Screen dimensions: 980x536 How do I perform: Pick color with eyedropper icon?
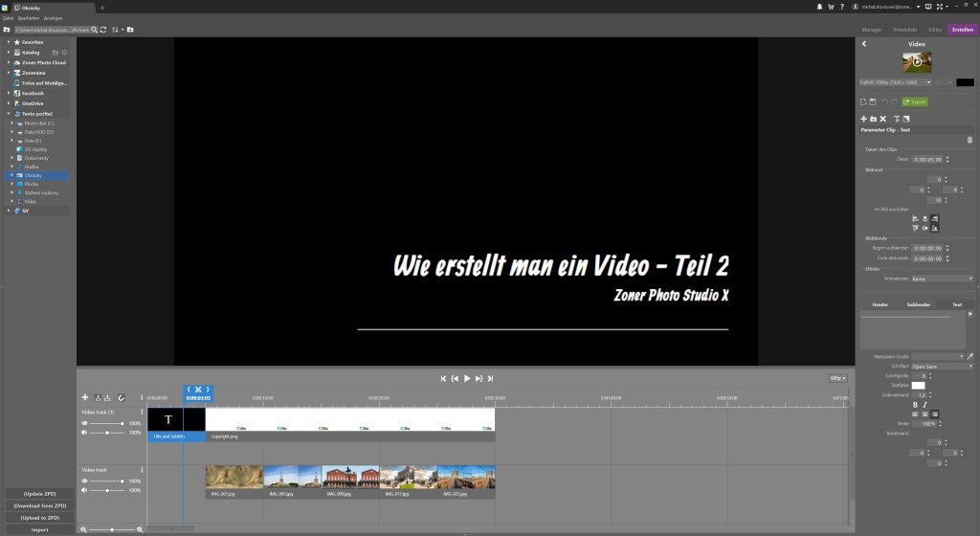point(970,356)
